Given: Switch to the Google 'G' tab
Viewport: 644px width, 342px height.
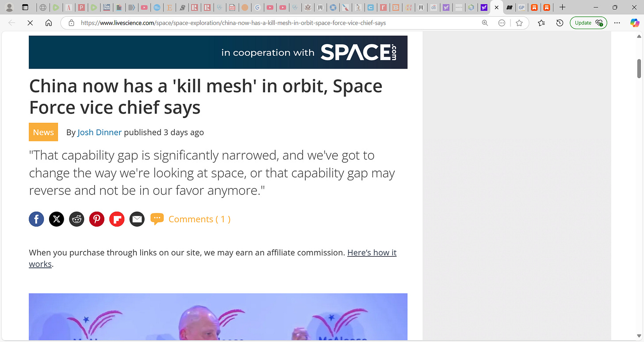Looking at the screenshot, I should (x=257, y=8).
